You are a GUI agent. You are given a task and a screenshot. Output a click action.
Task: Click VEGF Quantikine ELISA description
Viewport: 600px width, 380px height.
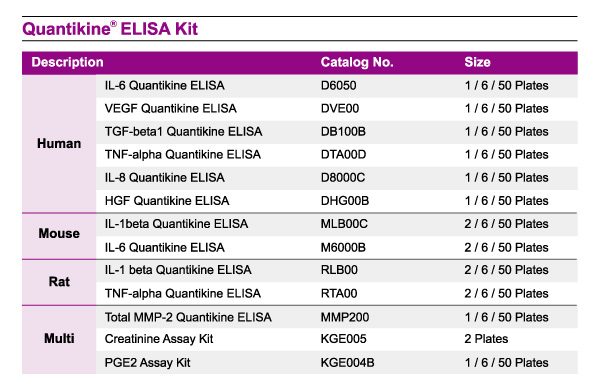pos(171,109)
